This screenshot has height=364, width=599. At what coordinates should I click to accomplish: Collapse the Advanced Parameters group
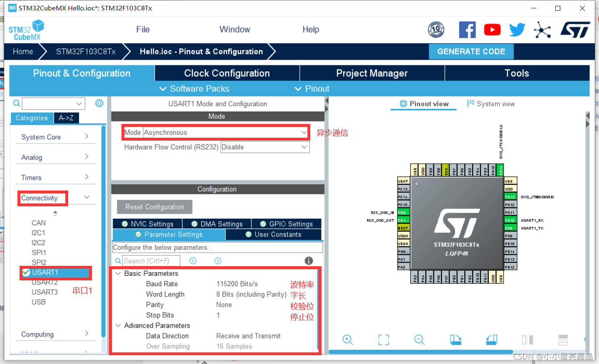[x=118, y=325]
